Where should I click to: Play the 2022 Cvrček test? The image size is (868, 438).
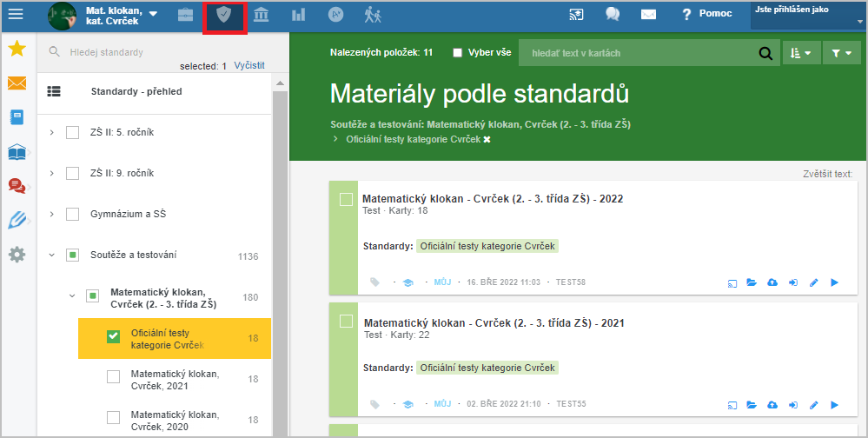pyautogui.click(x=834, y=282)
